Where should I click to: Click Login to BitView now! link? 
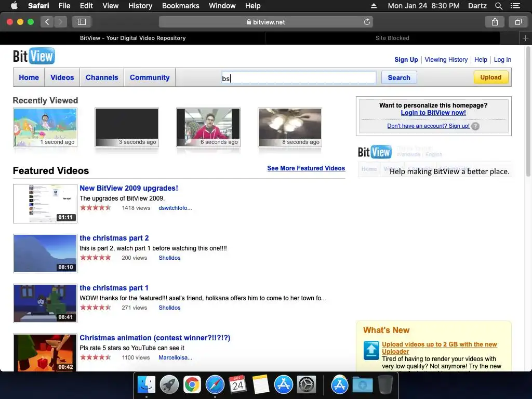(433, 113)
